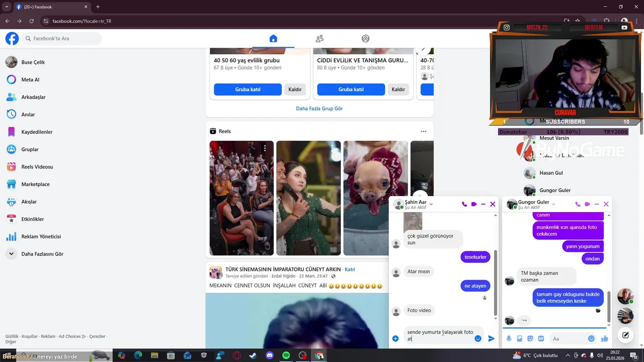Open more actions plus in Şahin Aar chat
Viewport: 644px width, 362px height.
[395, 339]
